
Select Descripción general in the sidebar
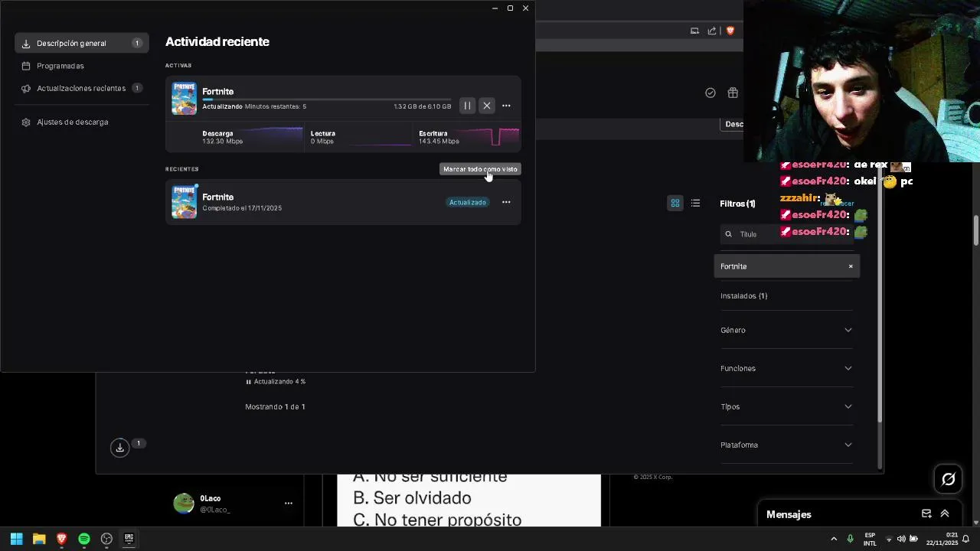click(x=81, y=44)
